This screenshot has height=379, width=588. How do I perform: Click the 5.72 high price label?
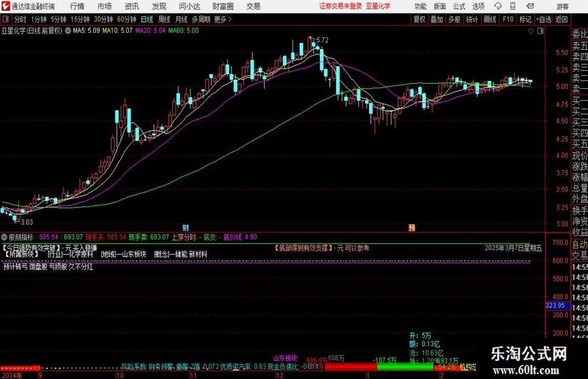[322, 40]
